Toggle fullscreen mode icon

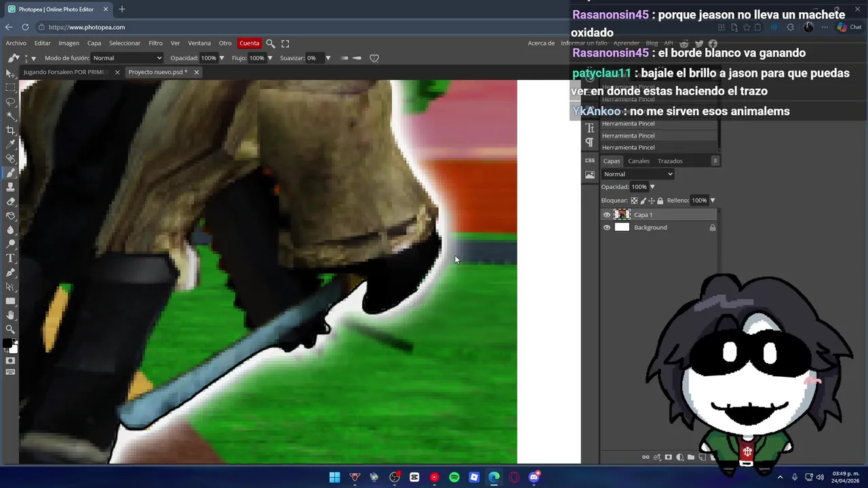click(285, 43)
